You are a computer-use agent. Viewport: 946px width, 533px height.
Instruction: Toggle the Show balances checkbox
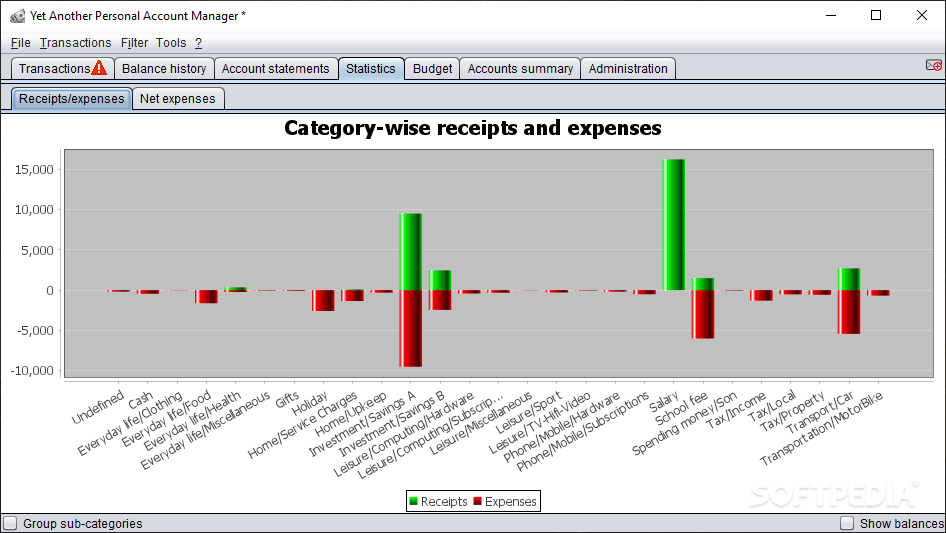pyautogui.click(x=847, y=523)
